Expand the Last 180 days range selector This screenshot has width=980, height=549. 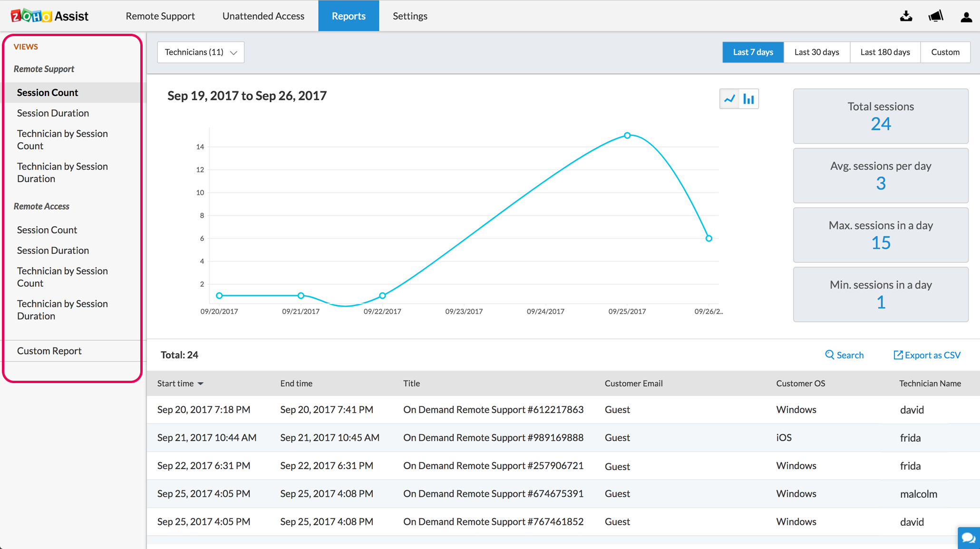885,52
